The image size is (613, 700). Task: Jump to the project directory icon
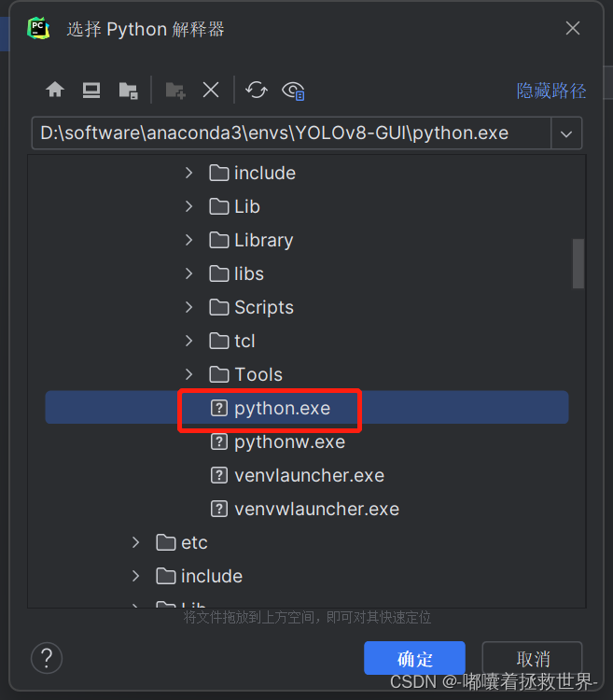pyautogui.click(x=128, y=91)
